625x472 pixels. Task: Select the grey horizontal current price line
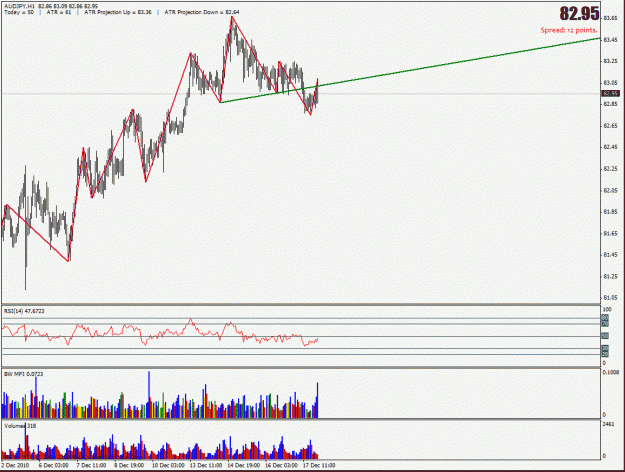300,94
